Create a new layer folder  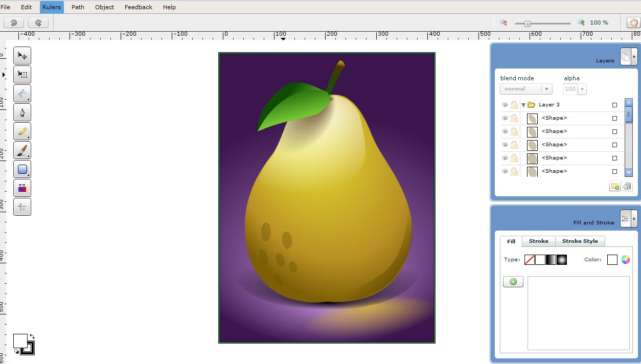click(615, 186)
